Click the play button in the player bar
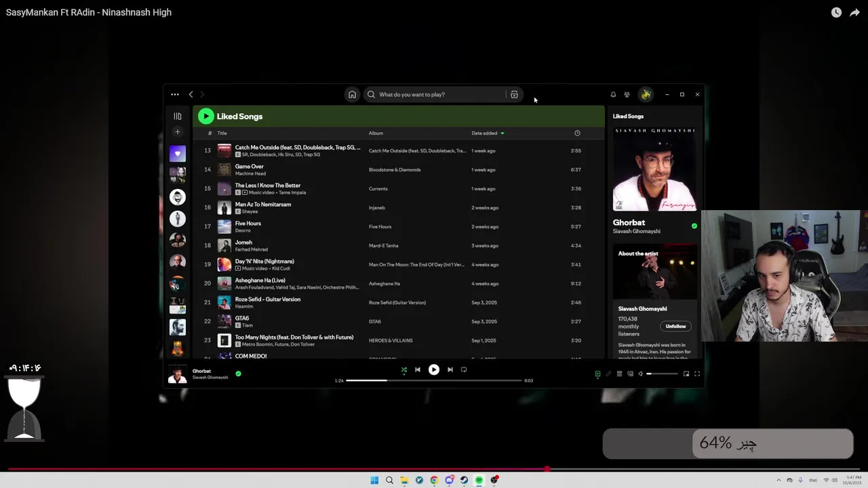This screenshot has height=488, width=868. pyautogui.click(x=434, y=370)
